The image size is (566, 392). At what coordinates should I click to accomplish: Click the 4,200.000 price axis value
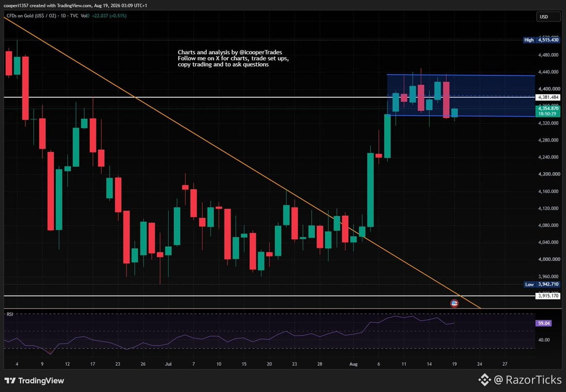pos(549,174)
